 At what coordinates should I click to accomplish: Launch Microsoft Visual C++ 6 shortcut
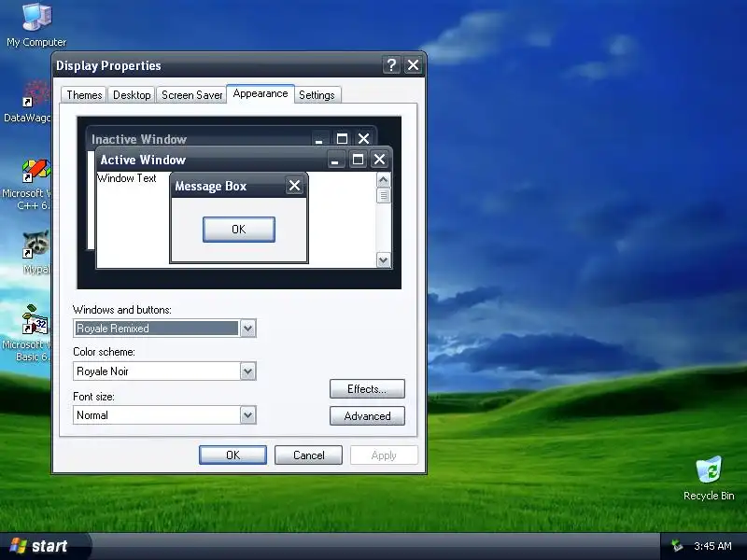pos(27,185)
